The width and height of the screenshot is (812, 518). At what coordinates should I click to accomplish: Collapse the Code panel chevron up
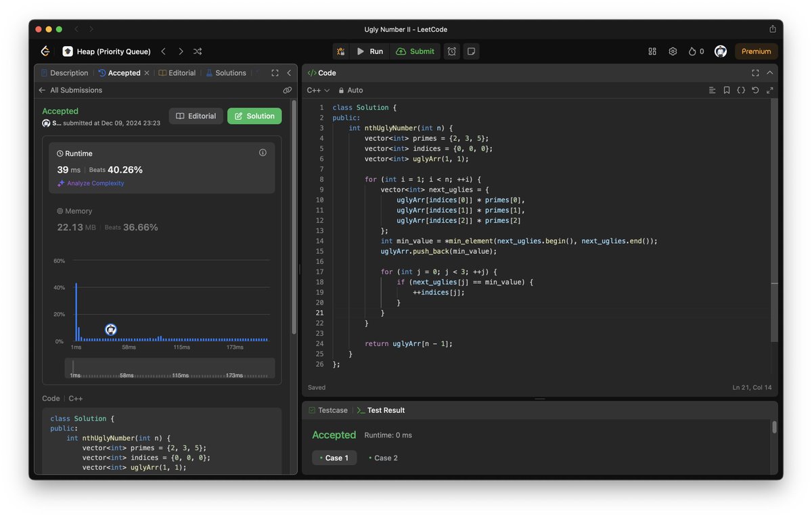coord(770,73)
